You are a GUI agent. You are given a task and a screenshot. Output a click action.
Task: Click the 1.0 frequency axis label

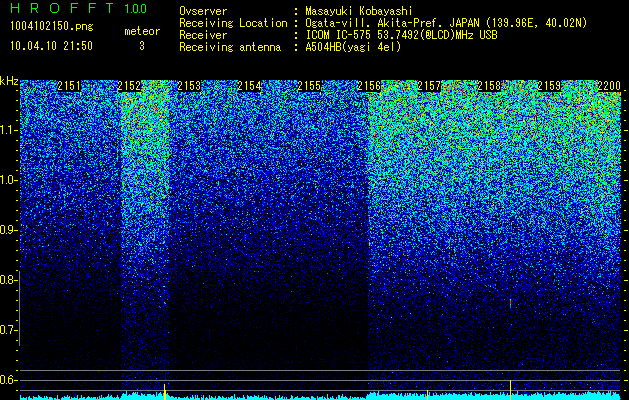click(9, 181)
